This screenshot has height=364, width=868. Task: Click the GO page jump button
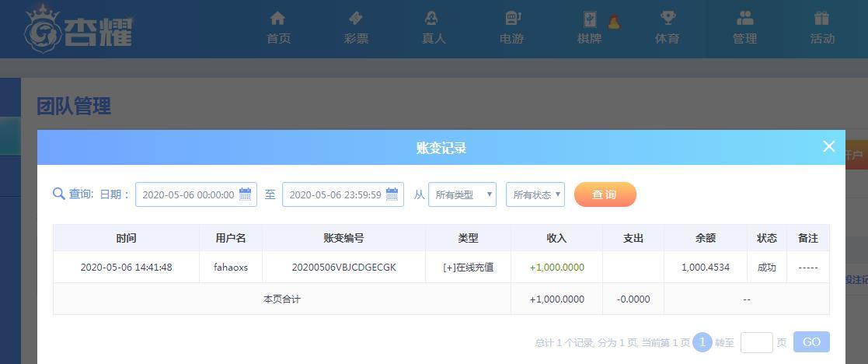point(811,342)
